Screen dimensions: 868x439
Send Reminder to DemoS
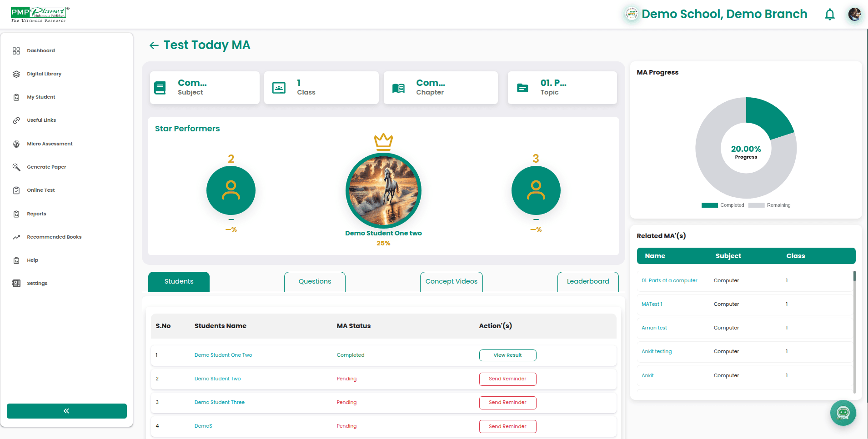[x=508, y=426]
